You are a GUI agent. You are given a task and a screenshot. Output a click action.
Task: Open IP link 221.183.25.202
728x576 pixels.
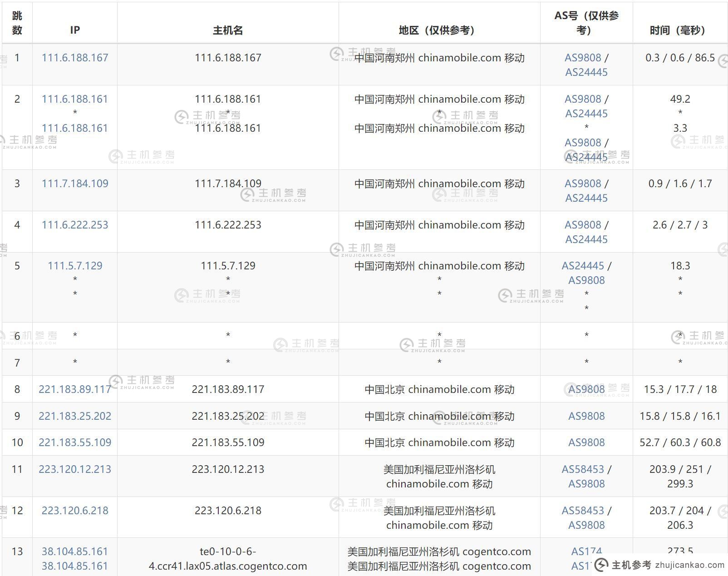click(x=75, y=416)
